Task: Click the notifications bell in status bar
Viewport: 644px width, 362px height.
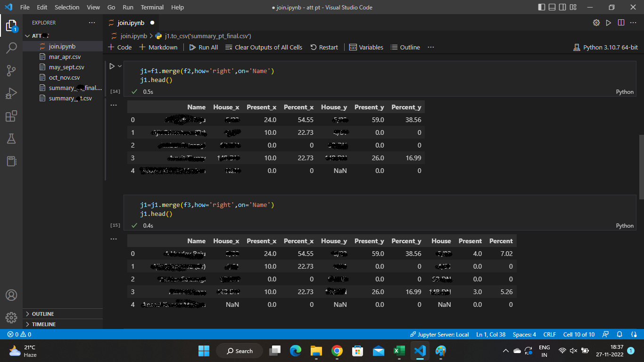Action: coord(619,334)
